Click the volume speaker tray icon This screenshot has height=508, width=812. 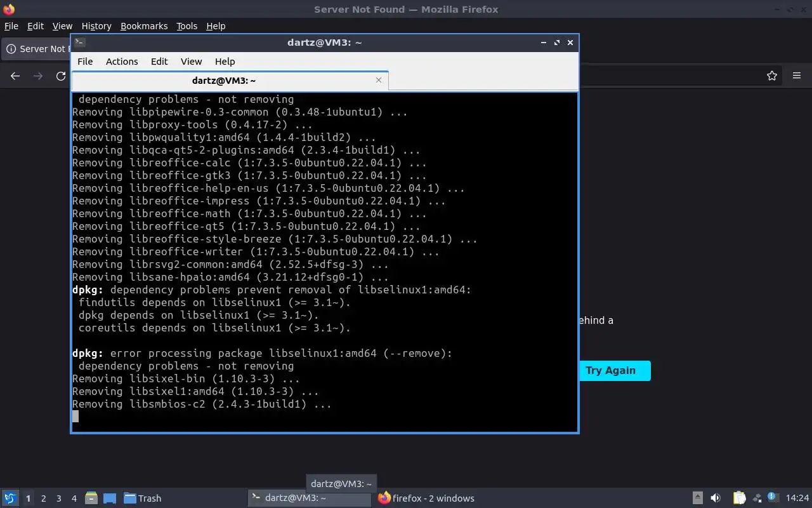716,498
